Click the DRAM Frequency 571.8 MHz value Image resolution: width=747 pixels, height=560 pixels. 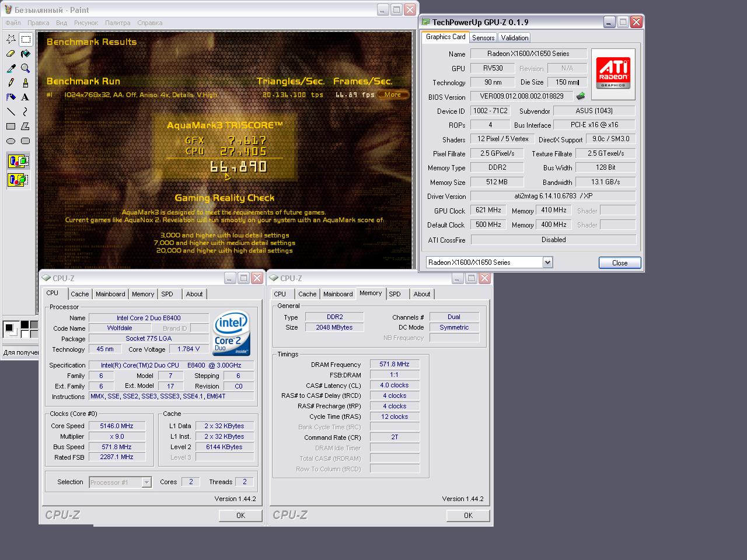point(395,364)
